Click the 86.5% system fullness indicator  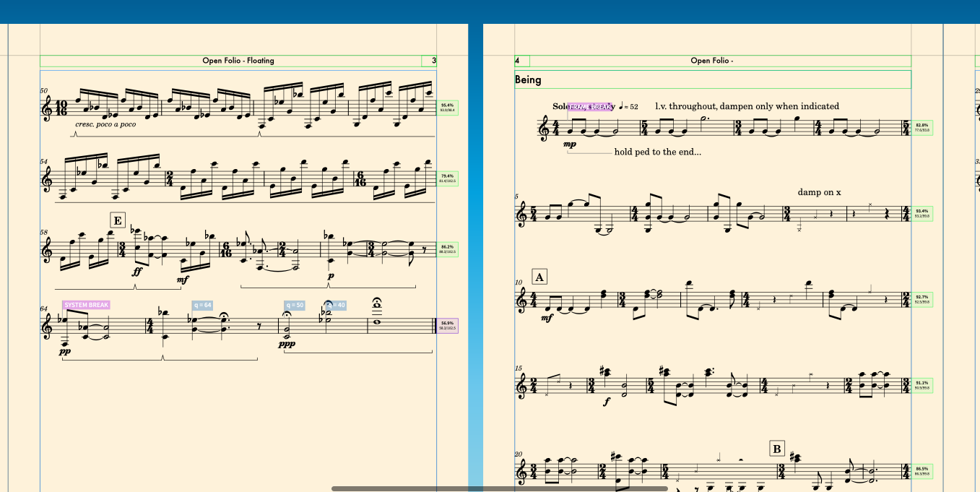pyautogui.click(x=922, y=471)
